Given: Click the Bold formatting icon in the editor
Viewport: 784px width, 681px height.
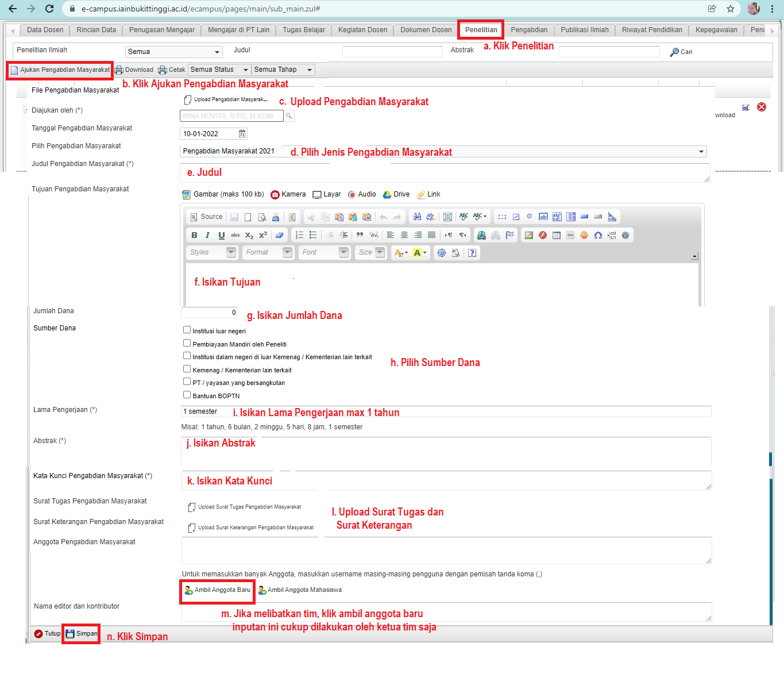Looking at the screenshot, I should tap(194, 235).
